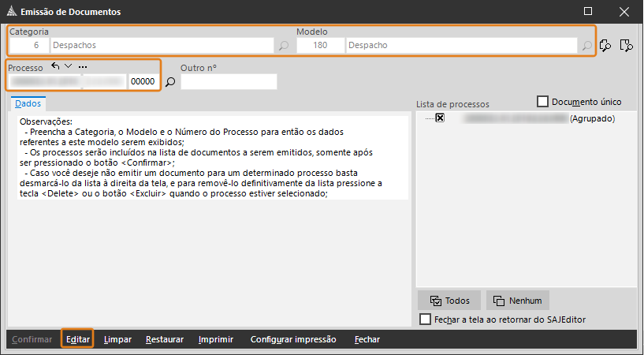Click the Categoria name field showing Despachos
This screenshot has width=644, height=355.
coord(162,45)
